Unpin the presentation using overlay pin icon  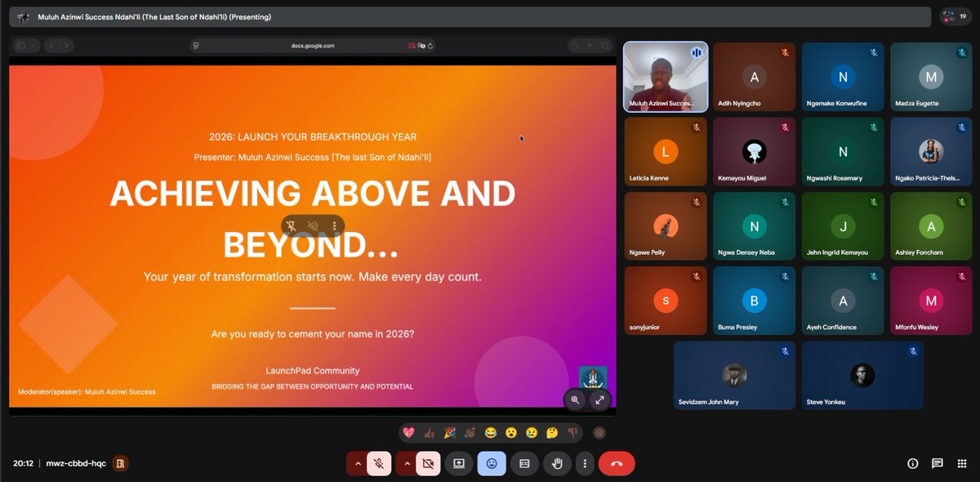[292, 225]
